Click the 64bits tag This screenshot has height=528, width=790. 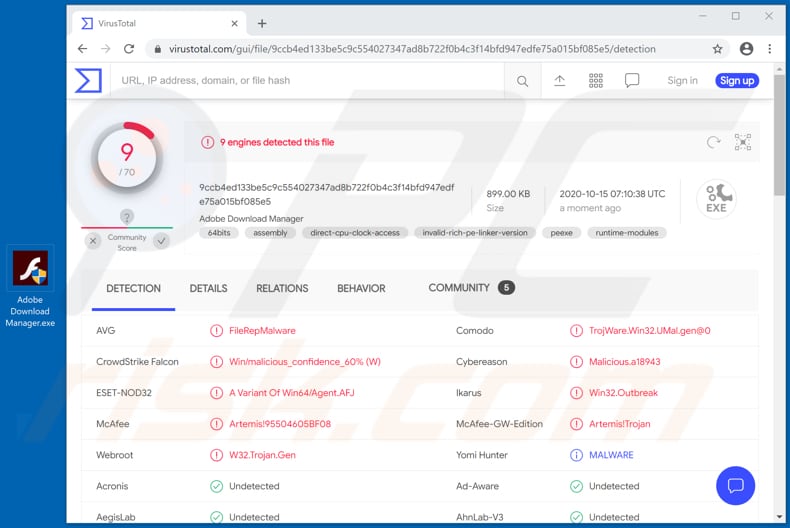coord(219,233)
